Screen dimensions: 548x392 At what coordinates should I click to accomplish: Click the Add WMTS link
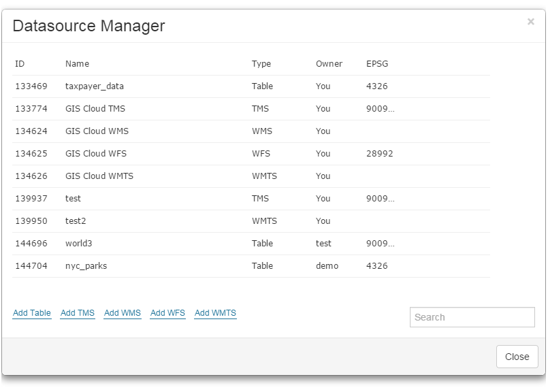pos(215,313)
